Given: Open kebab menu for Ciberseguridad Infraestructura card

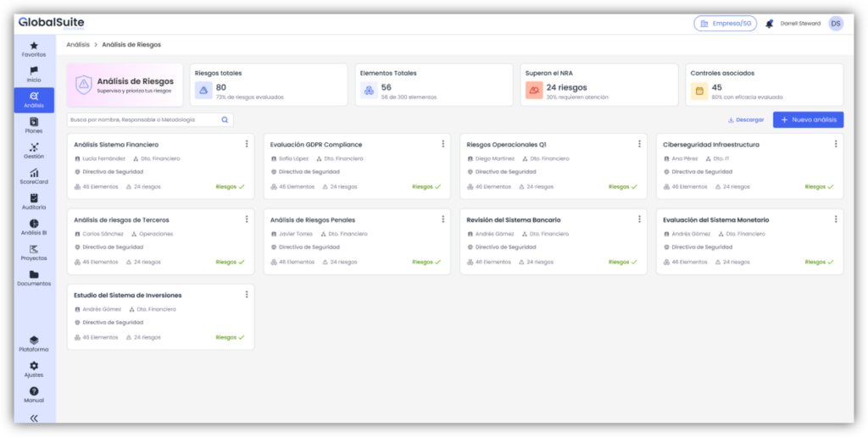Looking at the screenshot, I should [836, 144].
